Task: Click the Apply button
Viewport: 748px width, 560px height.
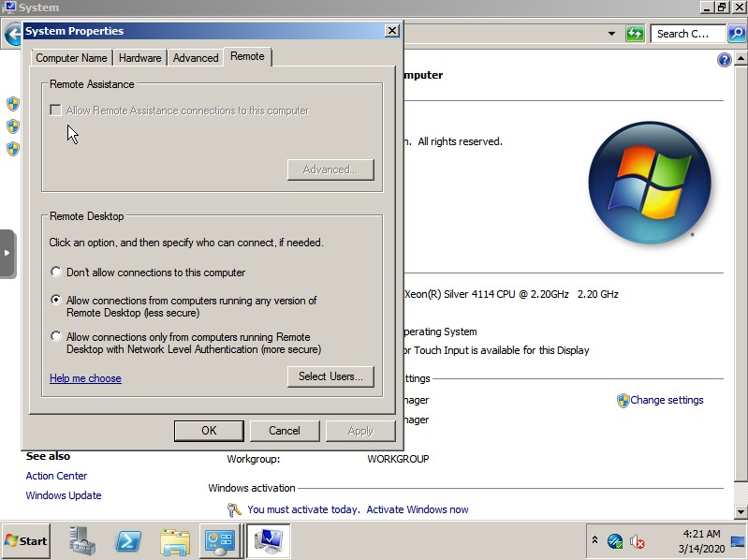Action: click(x=360, y=431)
